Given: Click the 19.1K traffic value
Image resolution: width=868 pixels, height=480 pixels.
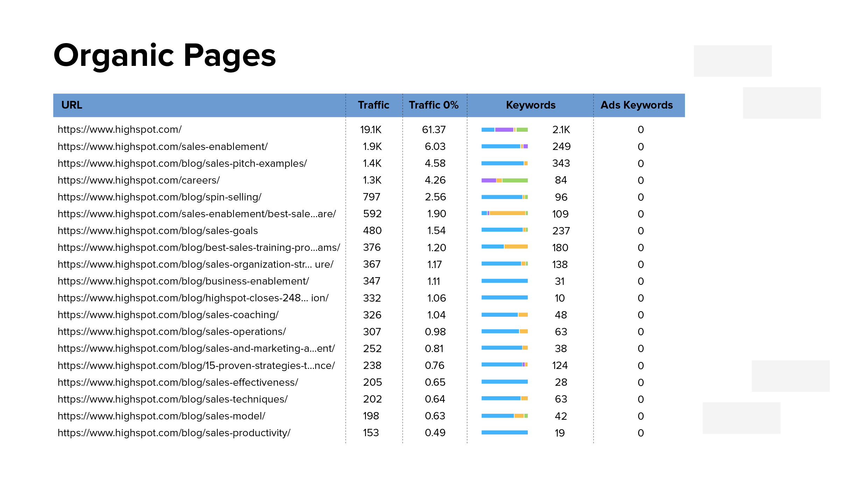Looking at the screenshot, I should (x=371, y=130).
